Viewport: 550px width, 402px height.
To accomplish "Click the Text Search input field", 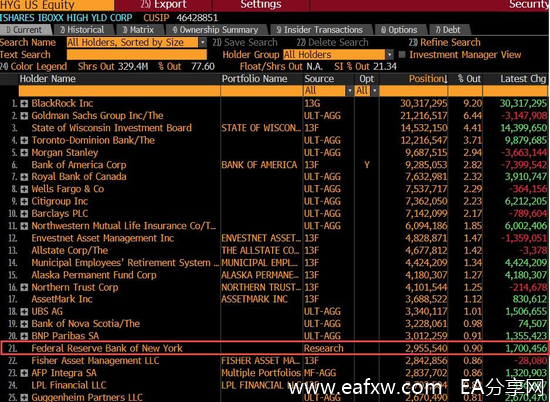I will coord(137,55).
